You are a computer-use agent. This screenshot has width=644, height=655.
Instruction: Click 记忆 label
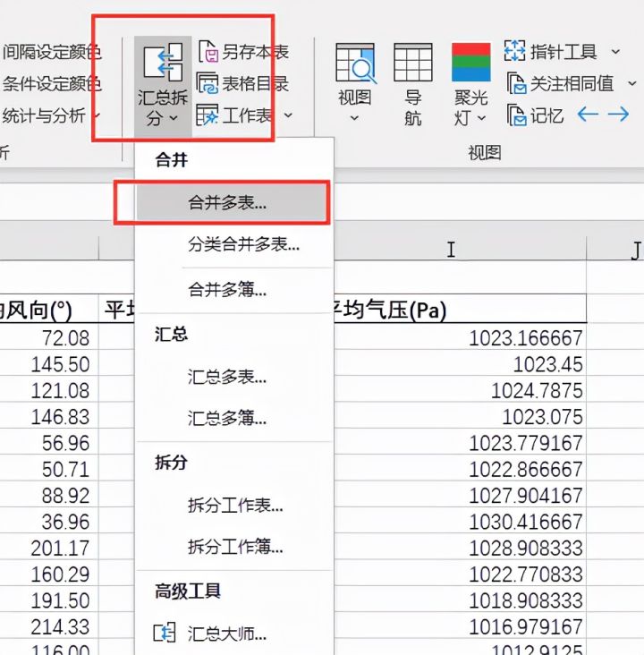tap(547, 115)
